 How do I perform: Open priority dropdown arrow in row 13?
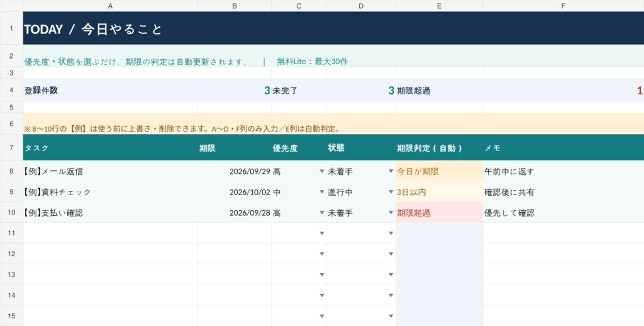click(x=322, y=274)
